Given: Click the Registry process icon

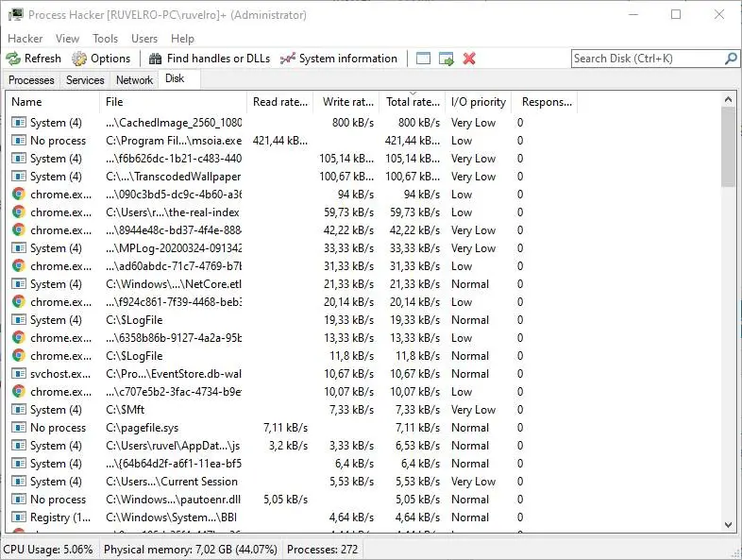Looking at the screenshot, I should point(19,518).
